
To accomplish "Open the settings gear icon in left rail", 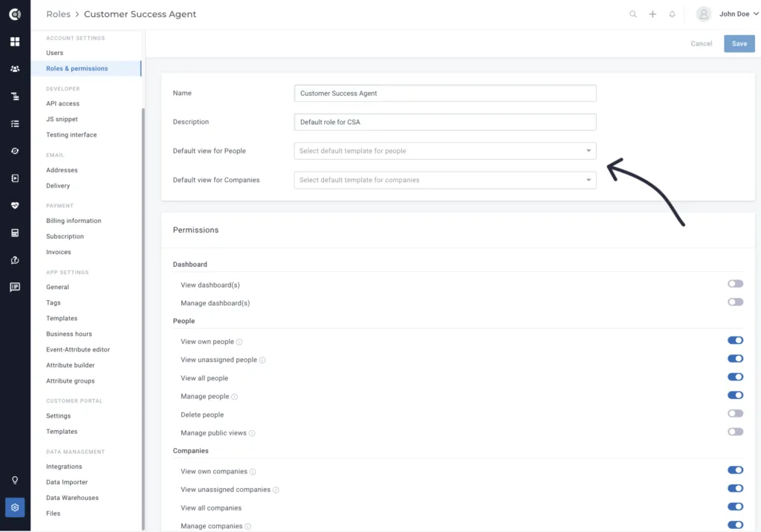I will pos(15,507).
